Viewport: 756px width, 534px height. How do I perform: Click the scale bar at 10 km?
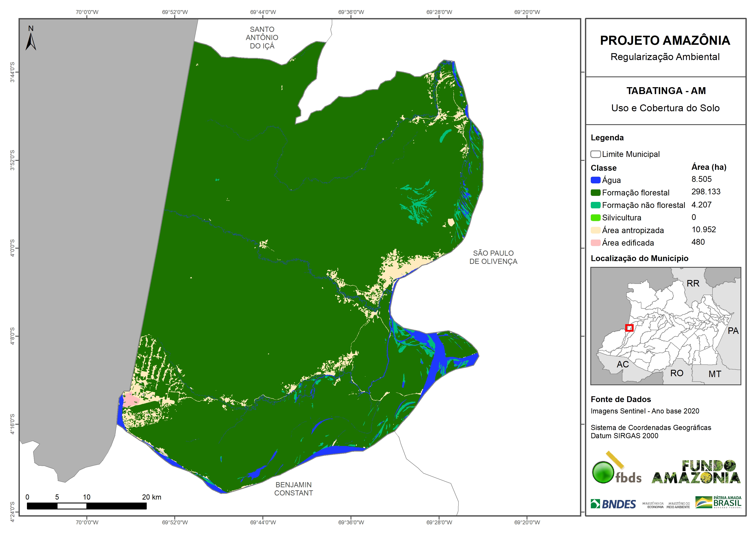pyautogui.click(x=87, y=506)
